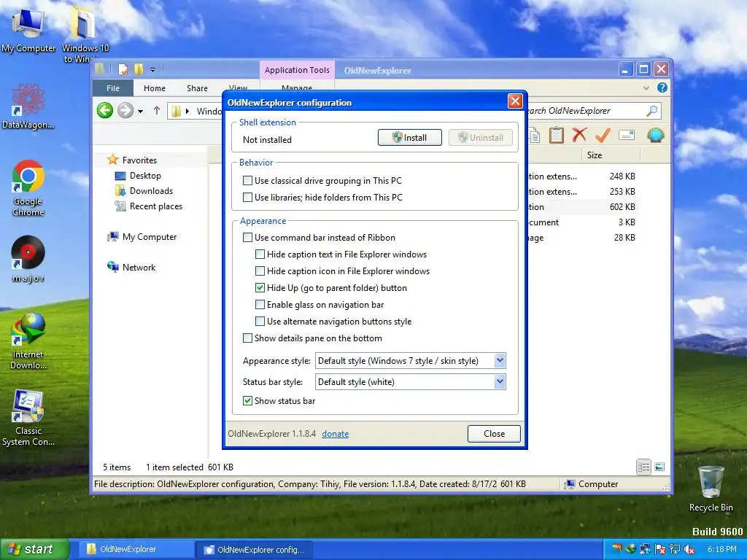Click the new folder icon in quick access toolbar
The width and height of the screenshot is (747, 560).
tap(139, 69)
